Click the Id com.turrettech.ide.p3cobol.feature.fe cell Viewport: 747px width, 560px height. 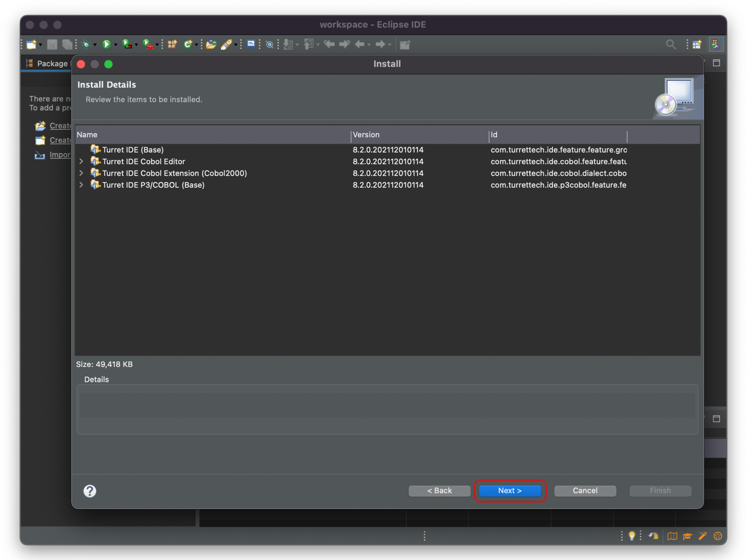[558, 185]
